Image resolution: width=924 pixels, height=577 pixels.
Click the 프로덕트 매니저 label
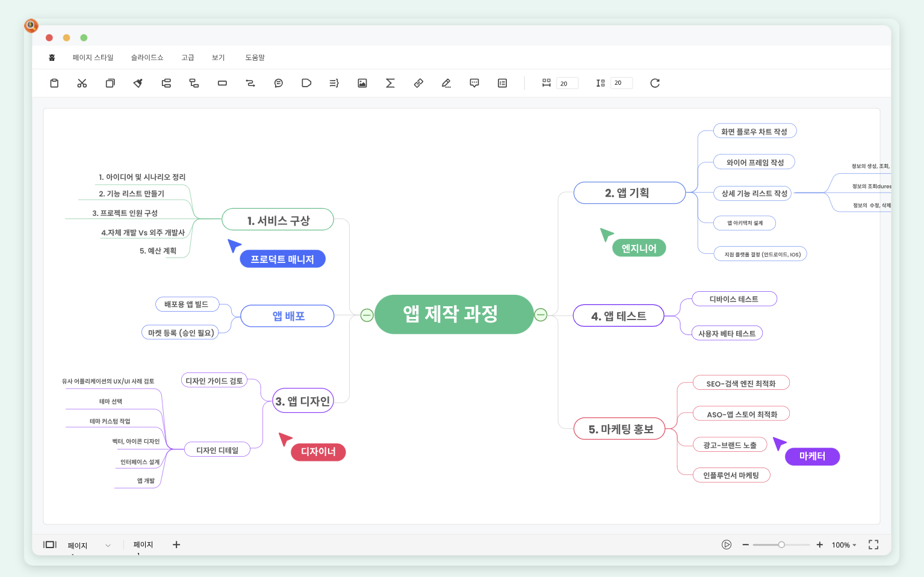(x=283, y=259)
